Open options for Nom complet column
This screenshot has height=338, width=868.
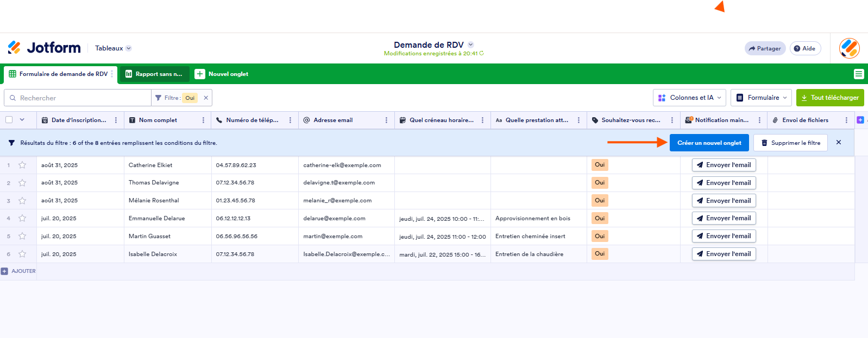[203, 120]
